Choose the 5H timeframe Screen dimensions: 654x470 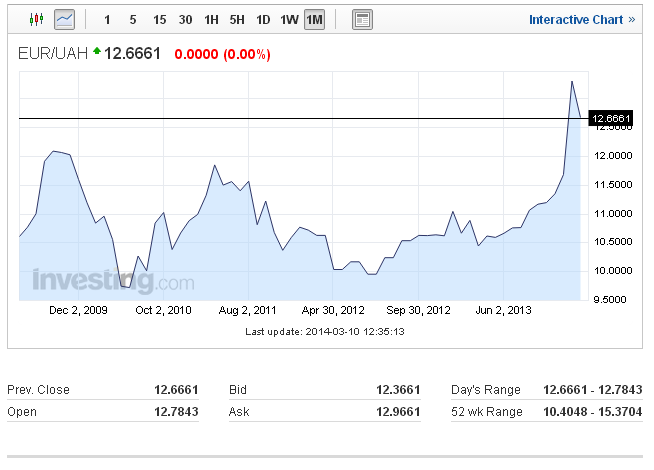(237, 20)
